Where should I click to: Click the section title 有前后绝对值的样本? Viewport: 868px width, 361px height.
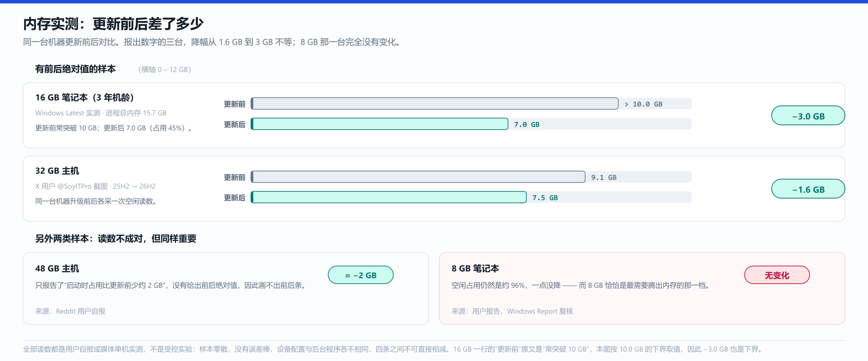click(75, 69)
